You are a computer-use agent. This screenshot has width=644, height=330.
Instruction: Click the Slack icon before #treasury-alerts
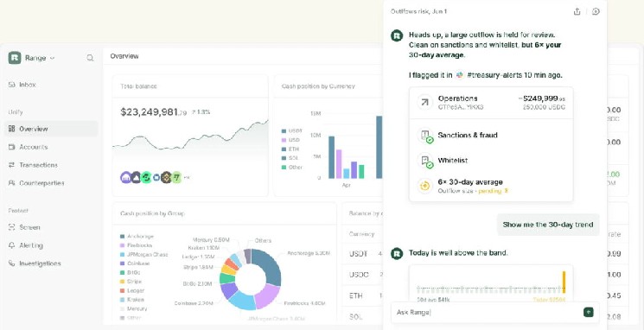point(459,75)
